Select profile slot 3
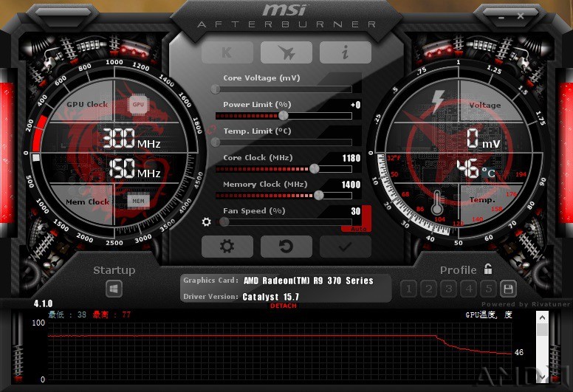The height and width of the screenshot is (392, 573). click(x=449, y=289)
